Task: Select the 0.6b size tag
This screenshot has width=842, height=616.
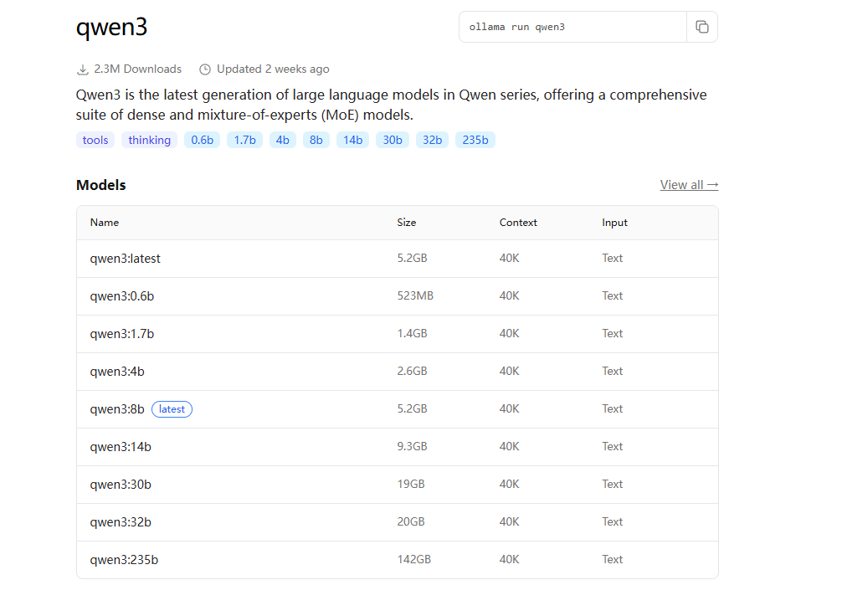Action: (202, 140)
